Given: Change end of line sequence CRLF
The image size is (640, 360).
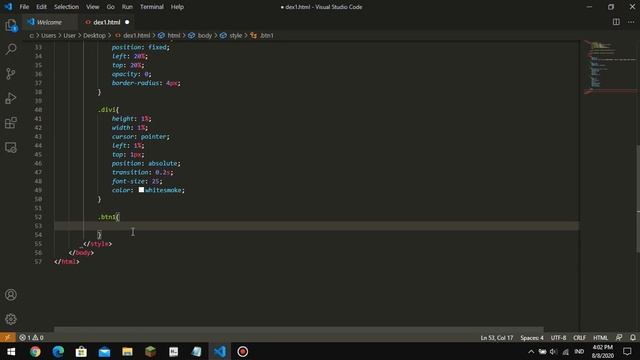Looking at the screenshot, I should 579,338.
